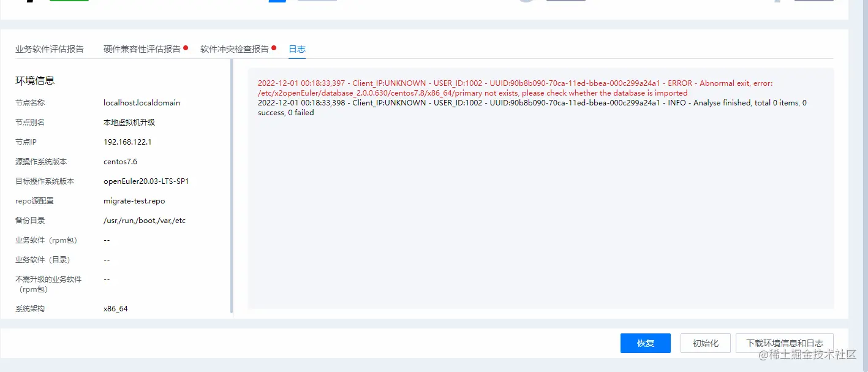Click red dot on 软件冲突检查报告 tab
The image size is (868, 372).
click(274, 47)
